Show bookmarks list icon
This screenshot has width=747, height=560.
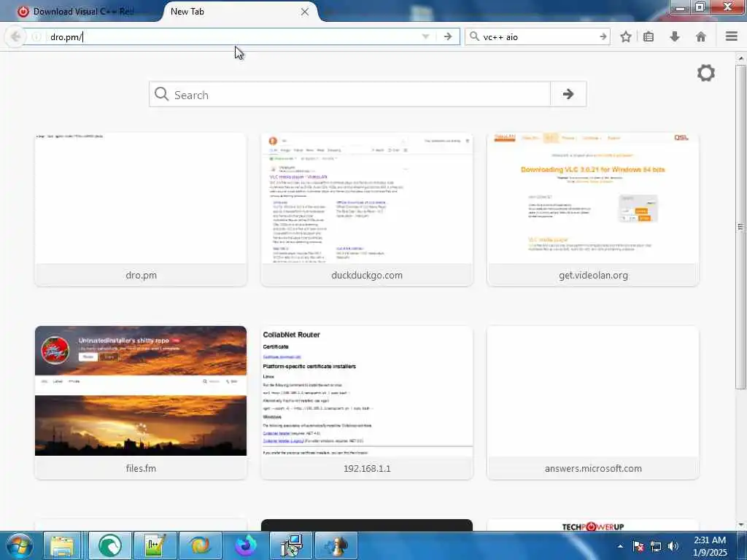[649, 36]
